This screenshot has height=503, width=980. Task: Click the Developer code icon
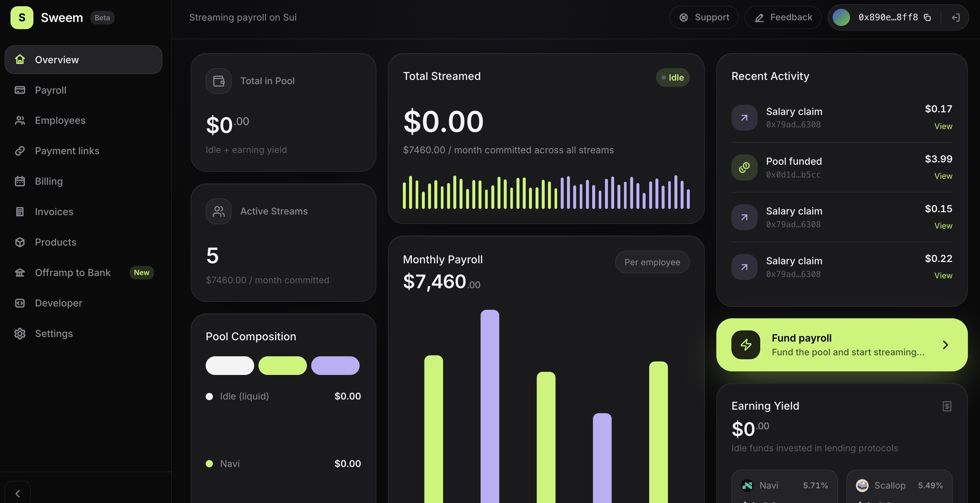pyautogui.click(x=20, y=303)
